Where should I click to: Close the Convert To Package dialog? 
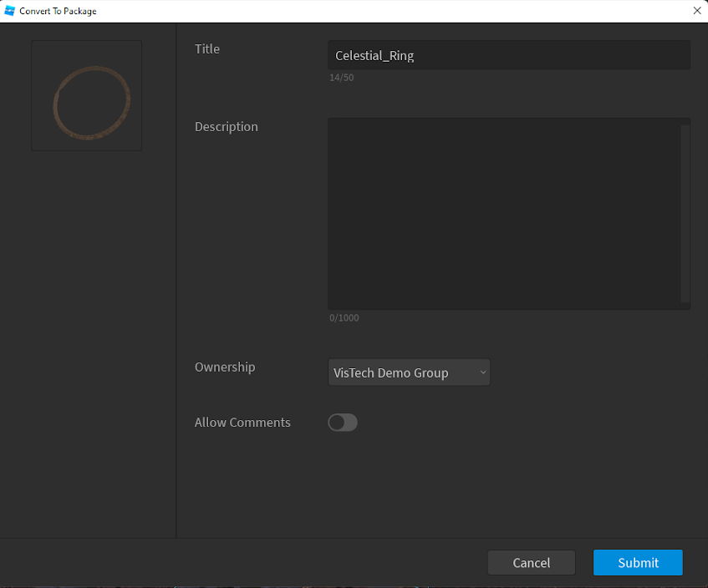coord(696,11)
